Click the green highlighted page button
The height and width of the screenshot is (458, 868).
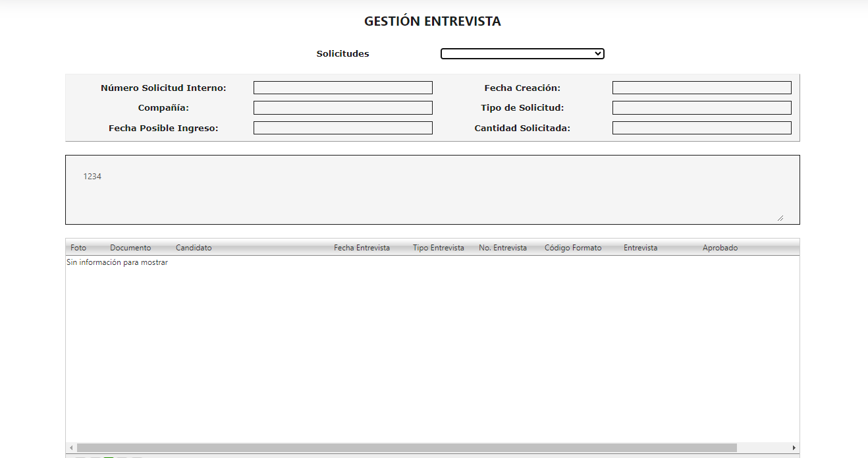click(109, 457)
